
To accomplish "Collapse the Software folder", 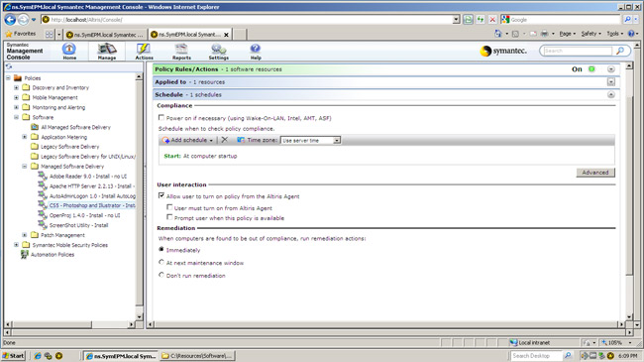I will tap(16, 117).
